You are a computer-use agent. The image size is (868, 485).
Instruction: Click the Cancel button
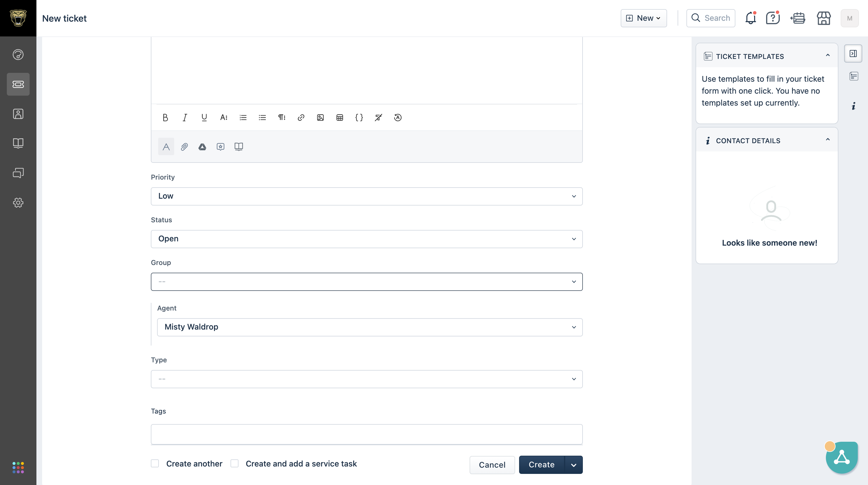point(492,465)
